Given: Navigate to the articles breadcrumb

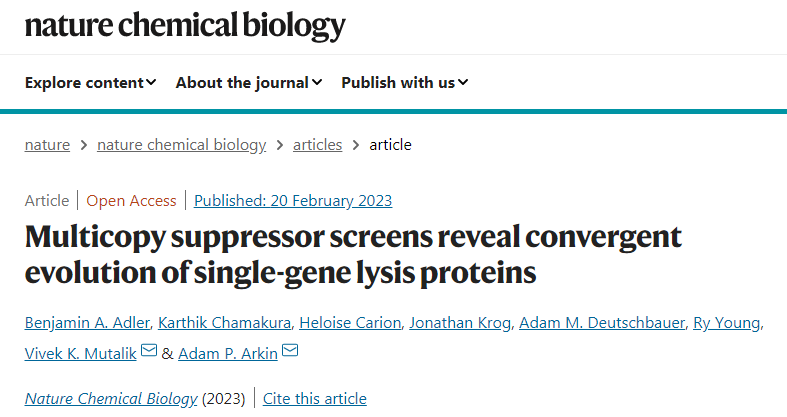Looking at the screenshot, I should coord(317,145).
